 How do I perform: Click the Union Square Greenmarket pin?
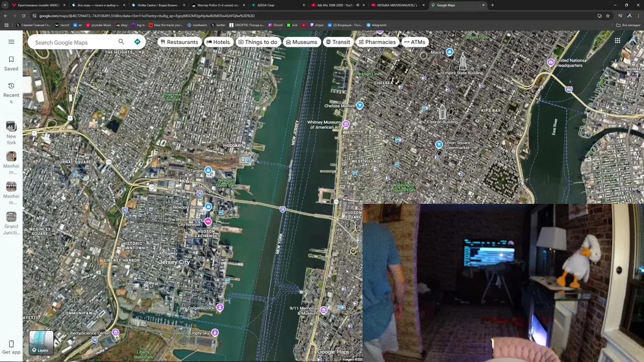439,145
